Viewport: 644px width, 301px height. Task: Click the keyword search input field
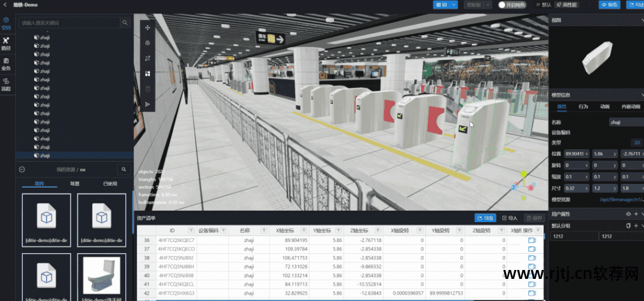[69, 23]
